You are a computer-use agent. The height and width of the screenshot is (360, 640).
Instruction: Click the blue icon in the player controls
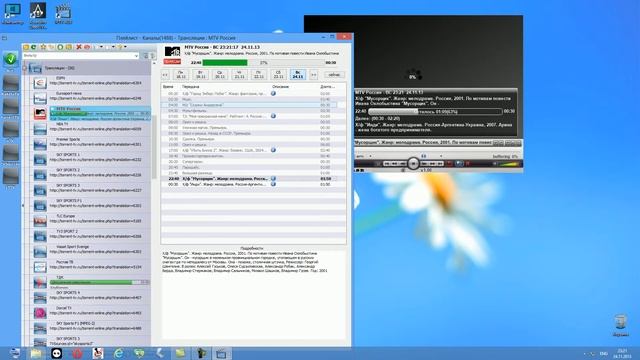pyautogui.click(x=459, y=164)
